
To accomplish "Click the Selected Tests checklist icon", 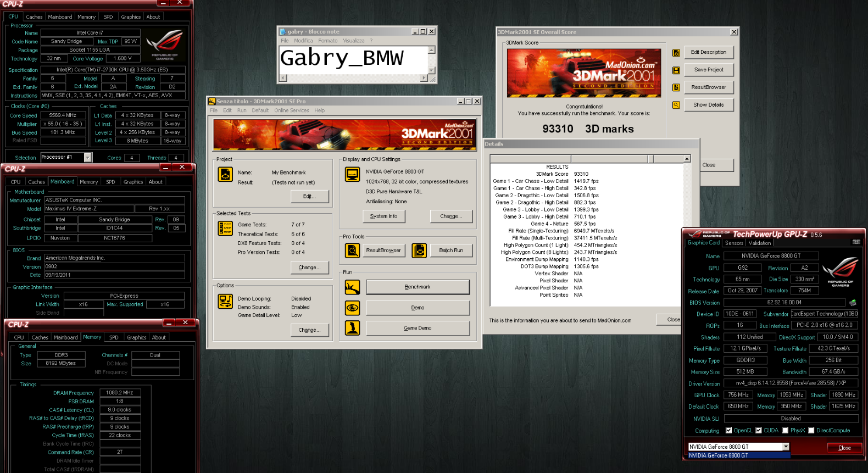I will [x=225, y=228].
